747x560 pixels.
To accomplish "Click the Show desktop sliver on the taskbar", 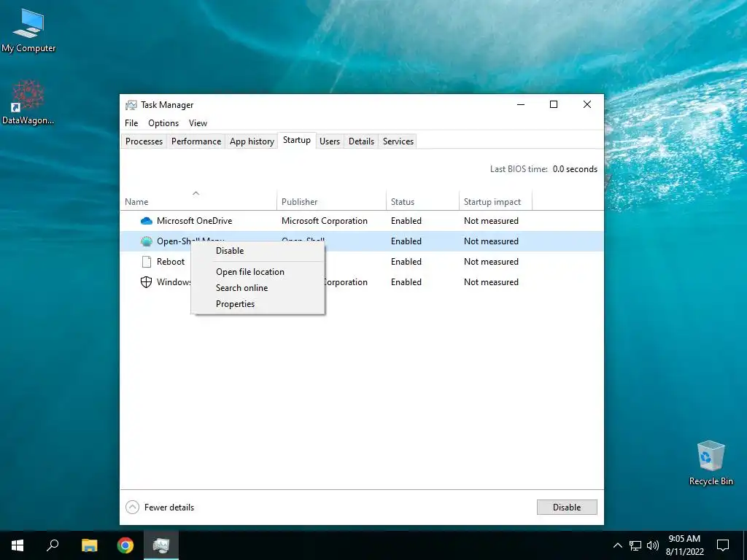I will [x=745, y=545].
